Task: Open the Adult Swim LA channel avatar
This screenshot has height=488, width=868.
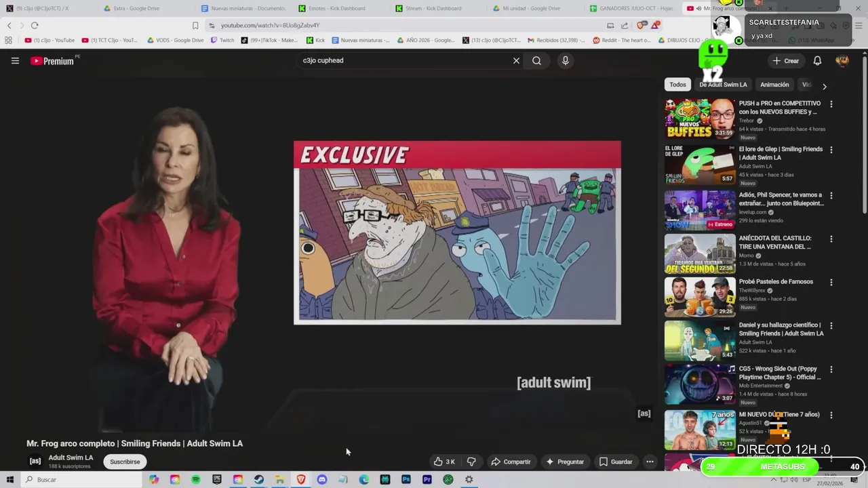Action: pos(35,461)
